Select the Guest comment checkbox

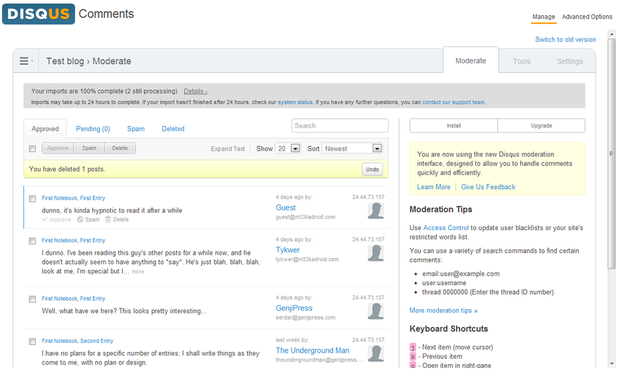(32, 198)
